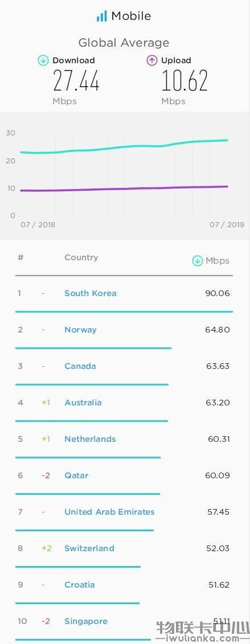
Task: Click the Download arrow icon
Action: coord(43,61)
